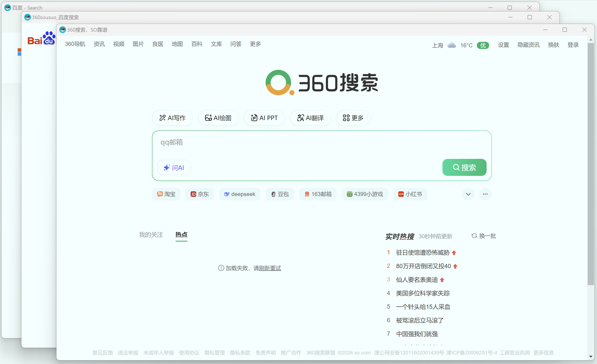Viewport: 597px width, 364px height.
Task: Open the shortcut options via ellipsis menu
Action: [485, 194]
